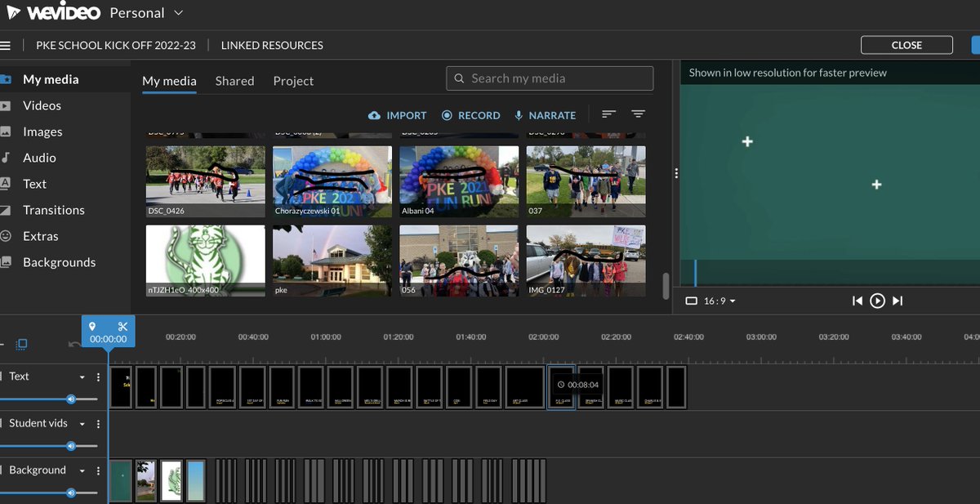980x504 pixels.
Task: Select DSC_0426 thumbnail
Action: [206, 181]
